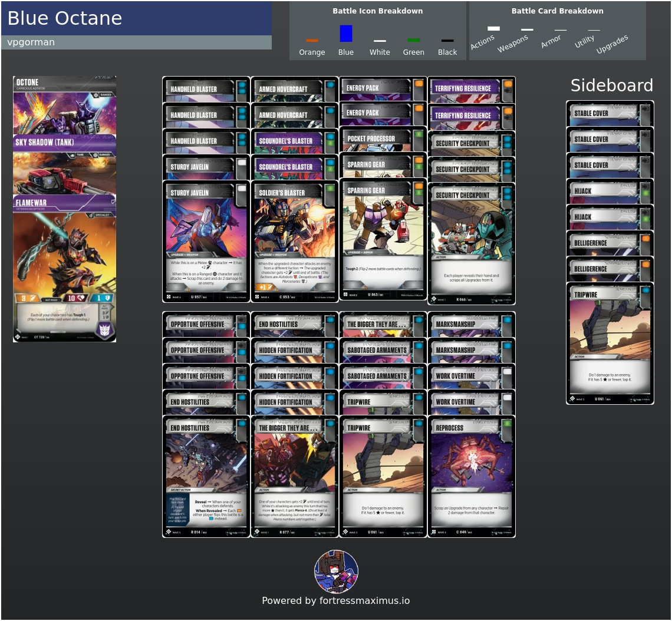This screenshot has width=672, height=621.
Task: Click the 'Actions' axis label
Action: 483,42
